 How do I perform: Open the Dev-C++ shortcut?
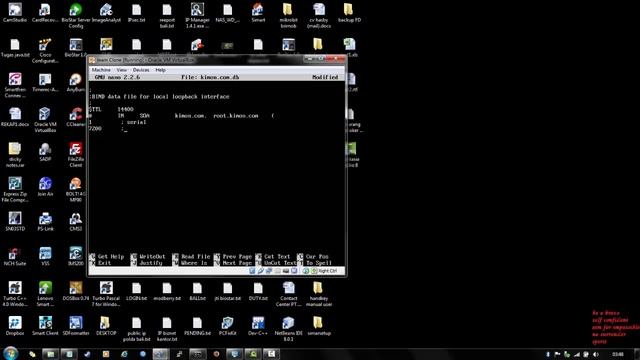(x=258, y=326)
